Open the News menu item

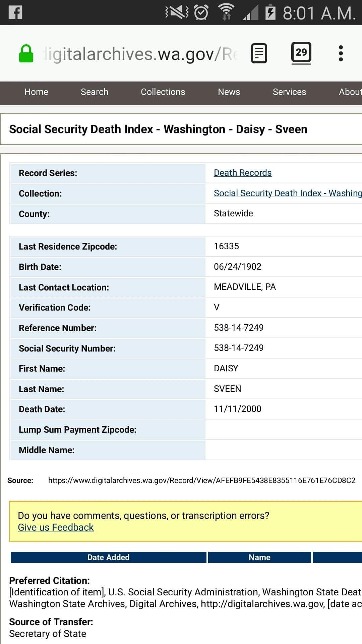[x=229, y=92]
